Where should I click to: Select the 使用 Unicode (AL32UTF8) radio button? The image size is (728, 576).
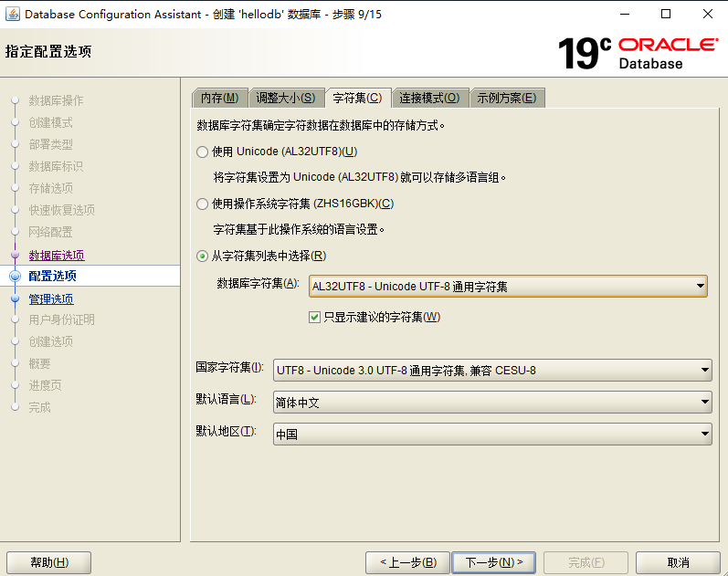[x=202, y=152]
